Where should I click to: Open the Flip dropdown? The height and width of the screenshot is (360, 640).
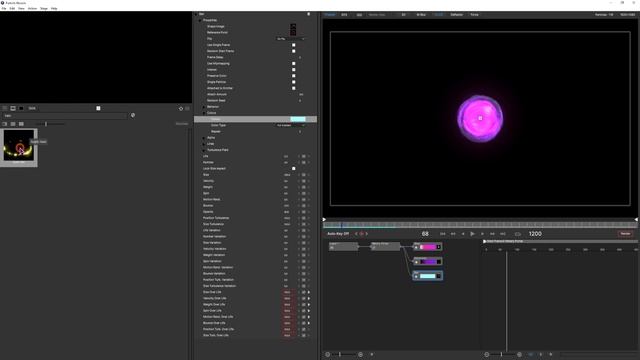(x=290, y=39)
